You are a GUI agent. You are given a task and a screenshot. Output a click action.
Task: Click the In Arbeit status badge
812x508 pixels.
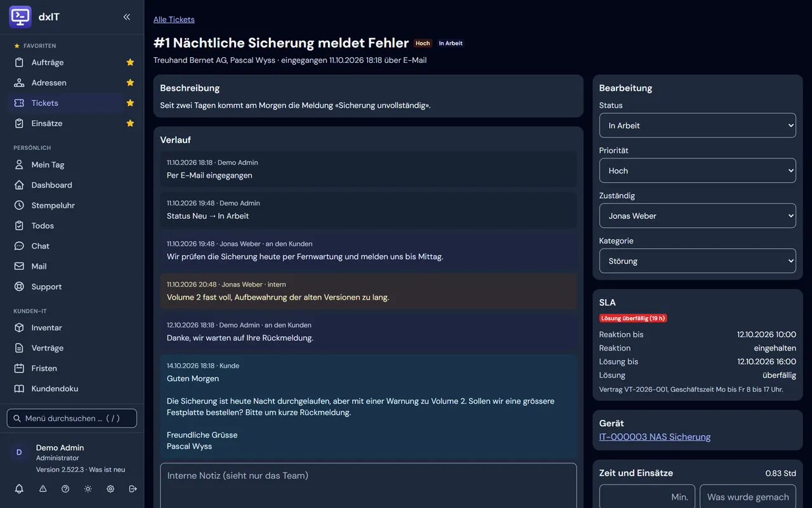pyautogui.click(x=450, y=43)
